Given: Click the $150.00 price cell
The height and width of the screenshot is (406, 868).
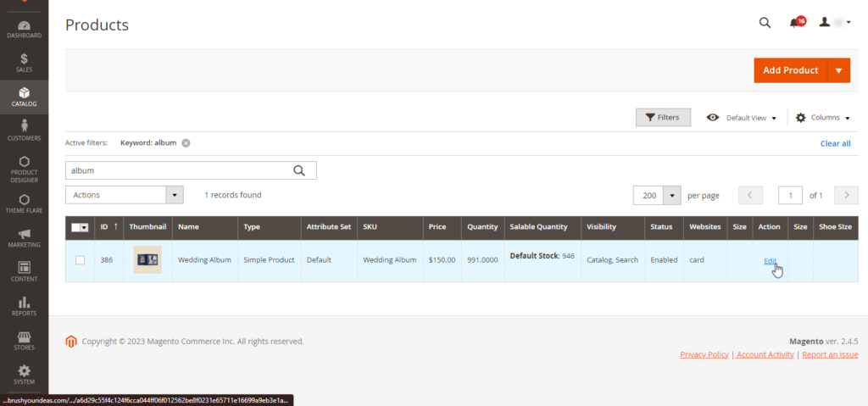Looking at the screenshot, I should coord(442,259).
